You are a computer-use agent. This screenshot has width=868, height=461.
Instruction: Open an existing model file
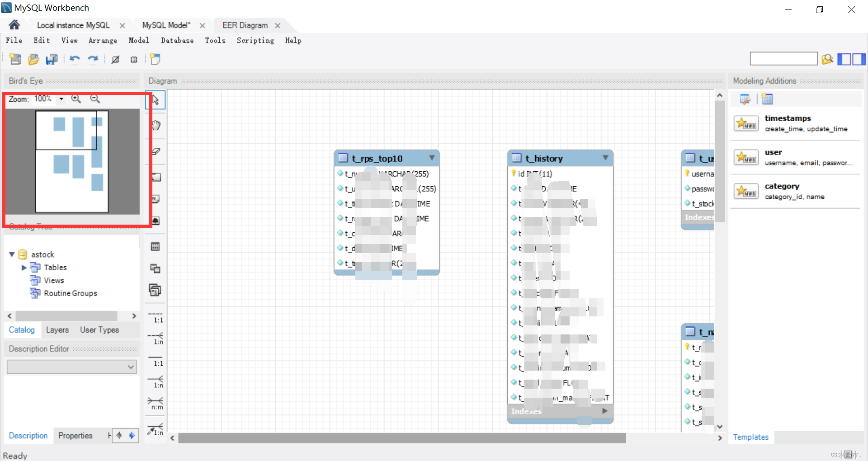tap(34, 59)
